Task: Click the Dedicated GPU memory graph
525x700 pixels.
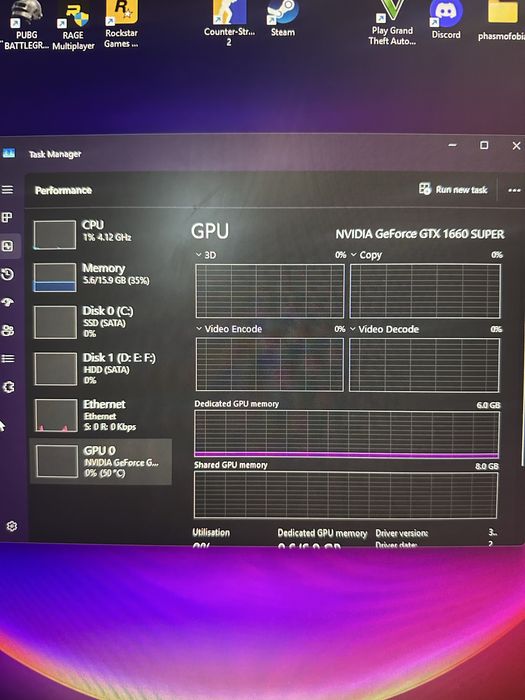Action: tap(346, 434)
